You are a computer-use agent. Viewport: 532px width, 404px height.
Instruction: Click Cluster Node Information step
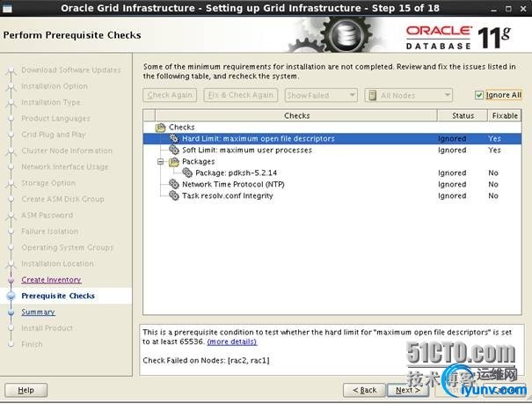(x=67, y=151)
